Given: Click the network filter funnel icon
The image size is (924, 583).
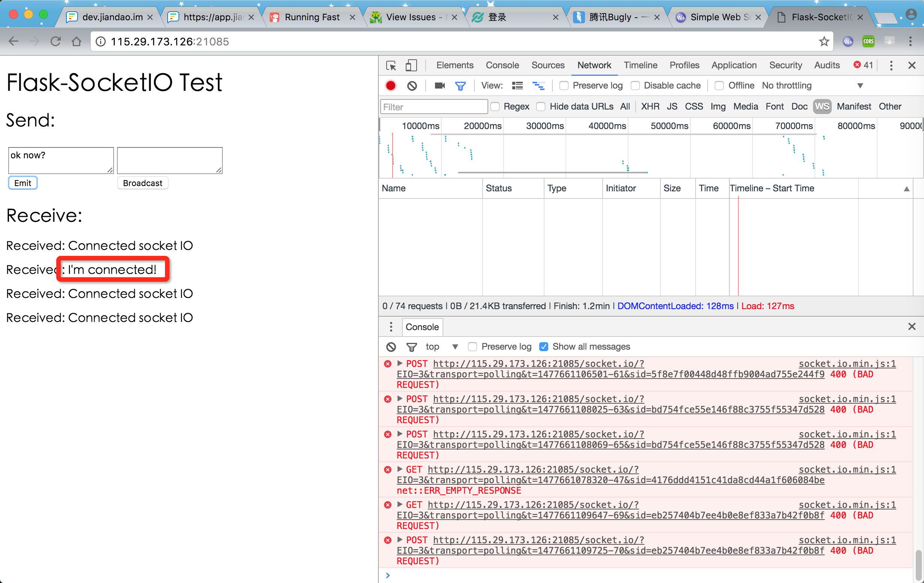Looking at the screenshot, I should click(460, 86).
